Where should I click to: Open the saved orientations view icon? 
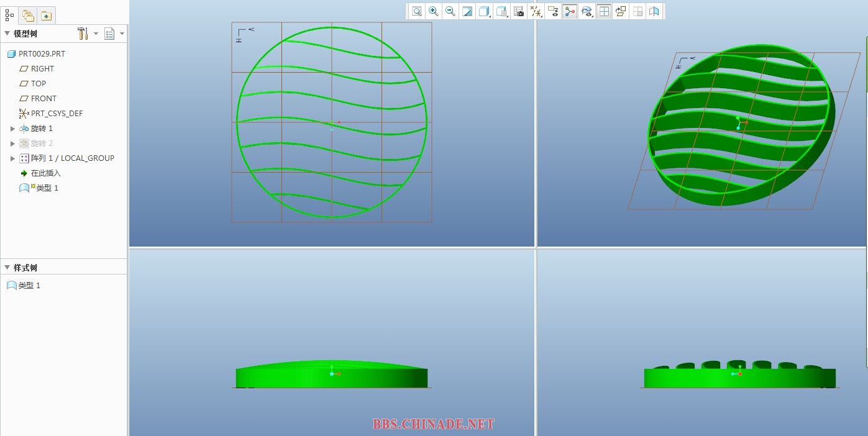click(x=501, y=11)
